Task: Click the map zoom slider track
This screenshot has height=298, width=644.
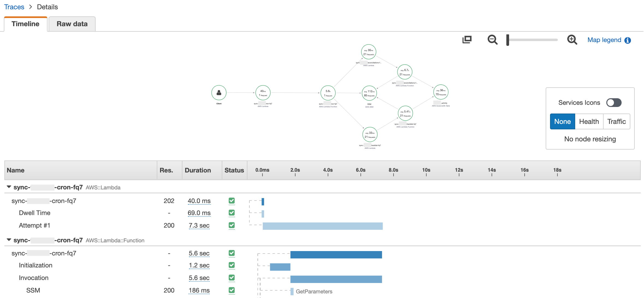Action: tap(533, 40)
